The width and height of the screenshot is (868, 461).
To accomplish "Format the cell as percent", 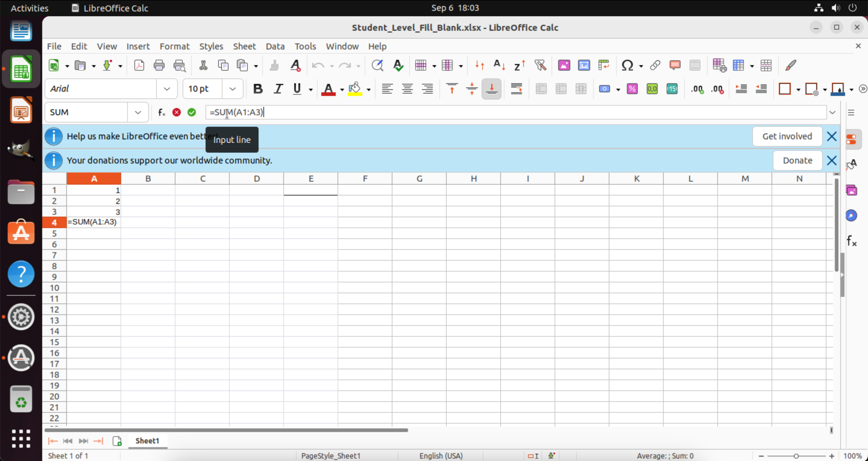I will 632,89.
